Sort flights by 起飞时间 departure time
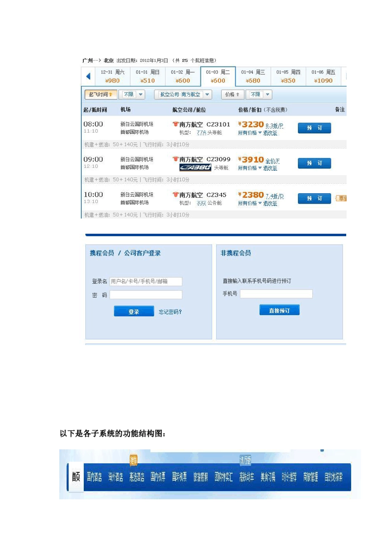This screenshot has width=392, height=555. 101,95
